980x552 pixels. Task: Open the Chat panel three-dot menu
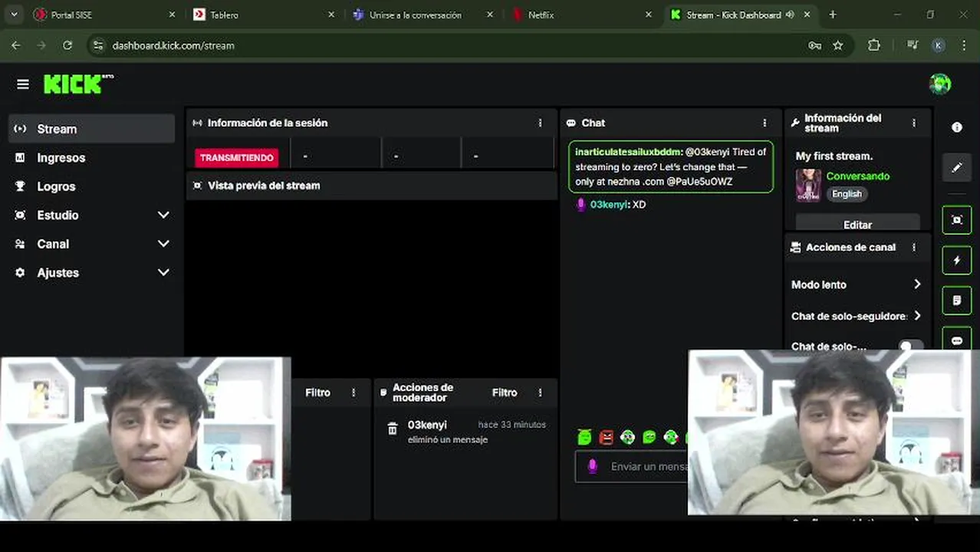click(764, 123)
